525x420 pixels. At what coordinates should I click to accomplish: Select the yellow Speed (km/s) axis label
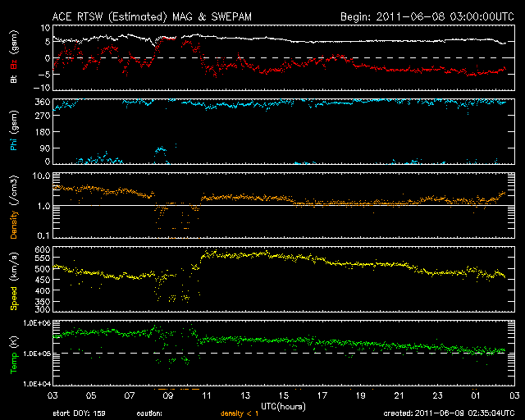coord(14,279)
